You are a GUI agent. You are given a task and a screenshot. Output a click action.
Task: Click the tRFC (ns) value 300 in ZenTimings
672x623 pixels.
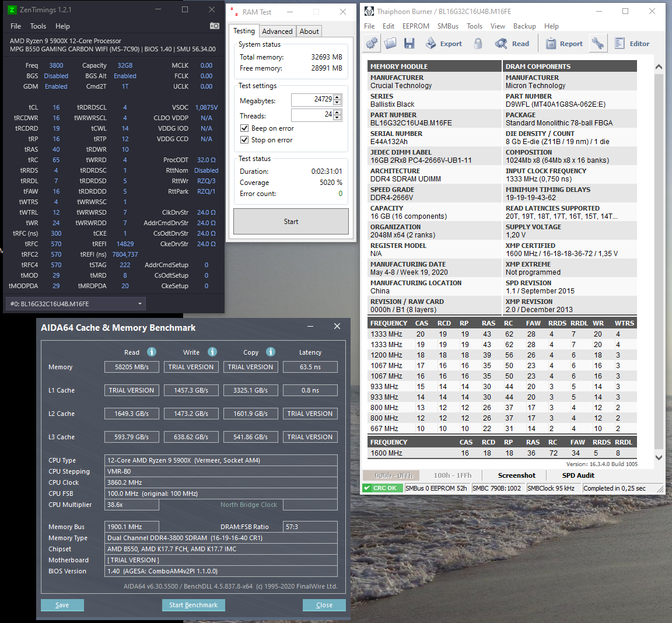tap(56, 233)
